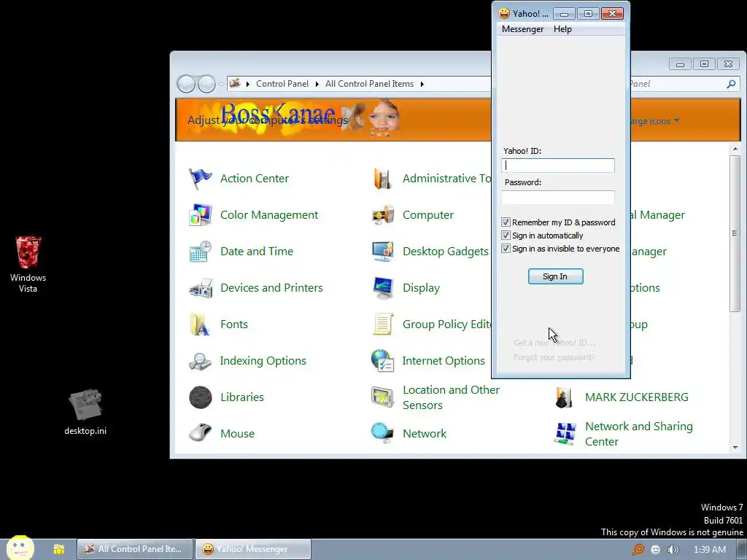Viewport: 747px width, 560px height.
Task: Open the volume speaker tray icon
Action: point(673,550)
